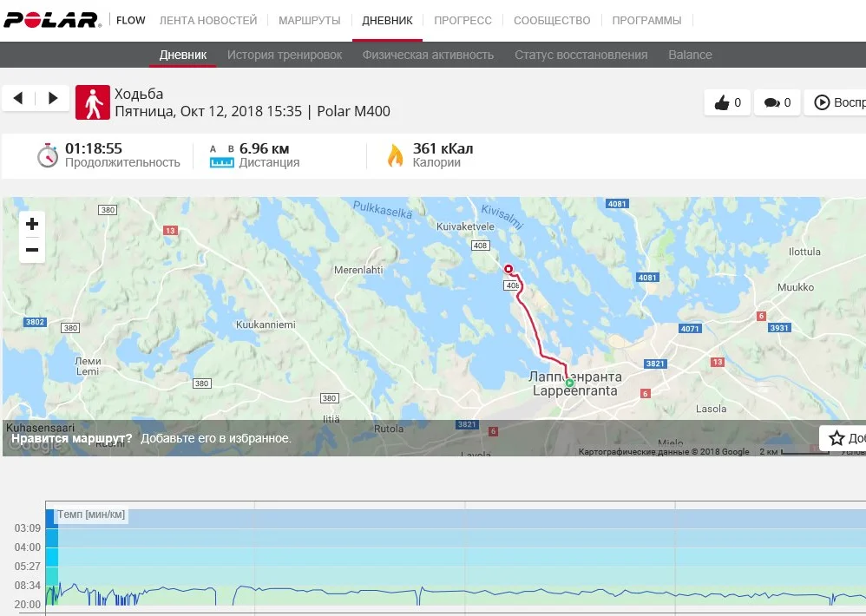The width and height of the screenshot is (866, 616).
Task: Start route replay with play button
Action: (835, 102)
